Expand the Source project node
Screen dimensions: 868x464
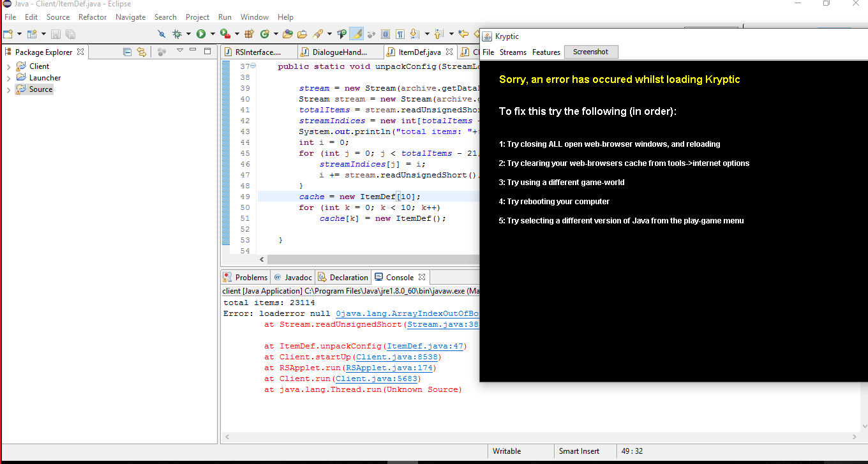click(8, 89)
